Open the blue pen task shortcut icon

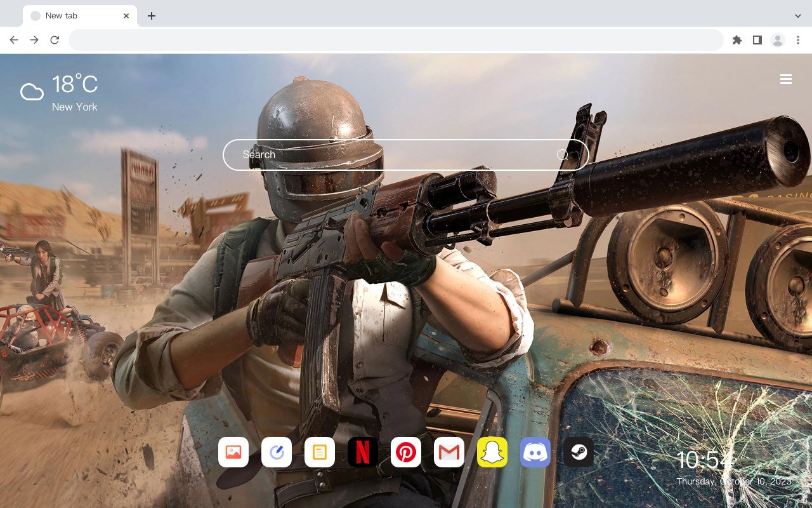tap(277, 452)
